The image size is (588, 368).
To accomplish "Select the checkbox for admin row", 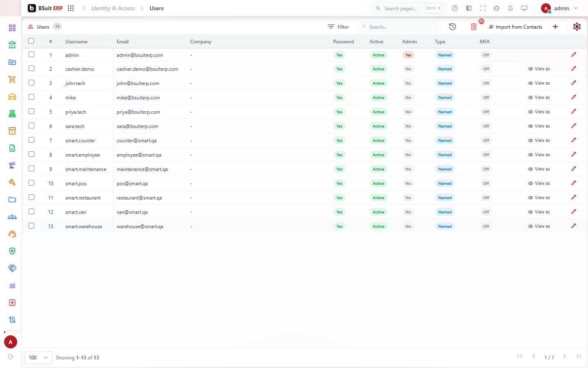I will click(x=31, y=54).
